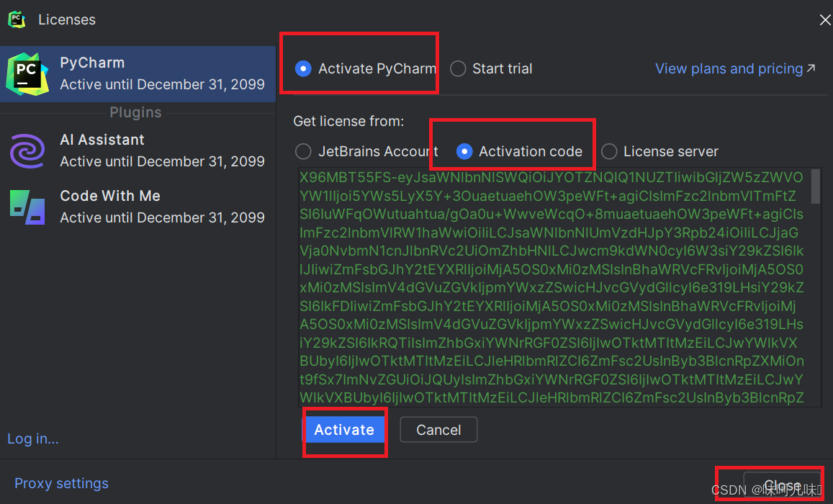Click the Close button at bottom right
Viewport: 833px width, 504px height.
(782, 485)
